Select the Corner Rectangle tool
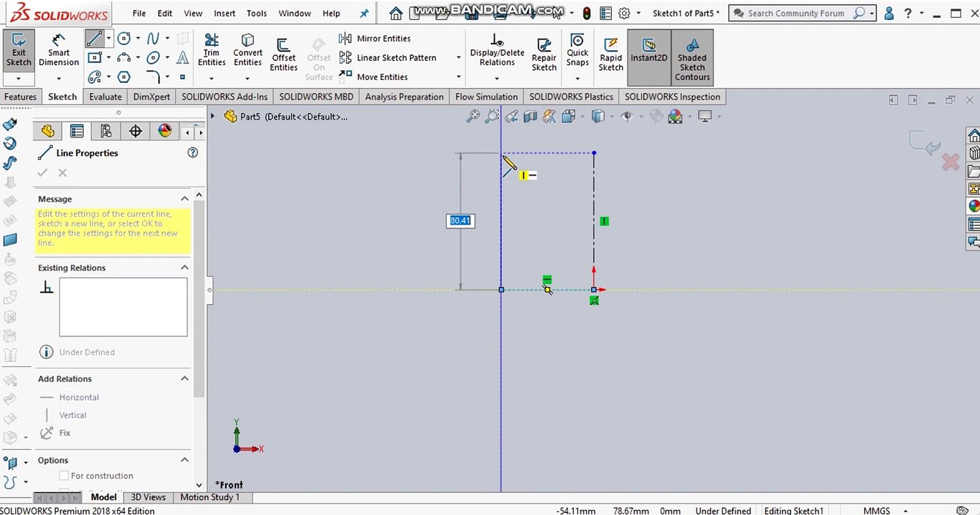This screenshot has width=980, height=515. [94, 58]
